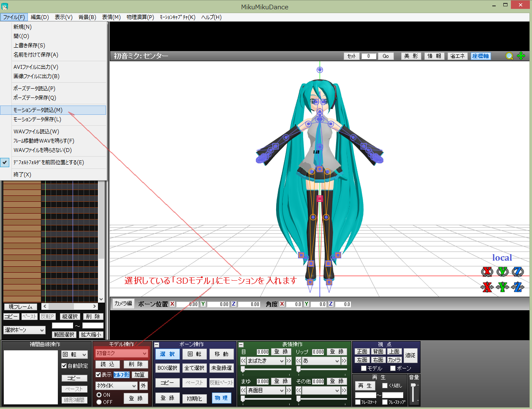Enable the ボーン checkbox in 視点 panel

pos(393,368)
